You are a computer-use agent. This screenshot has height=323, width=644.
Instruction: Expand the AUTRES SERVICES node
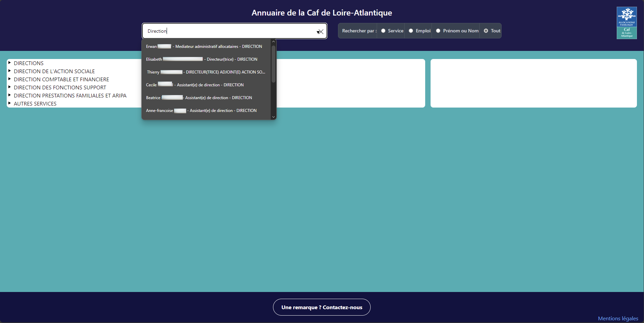point(9,103)
